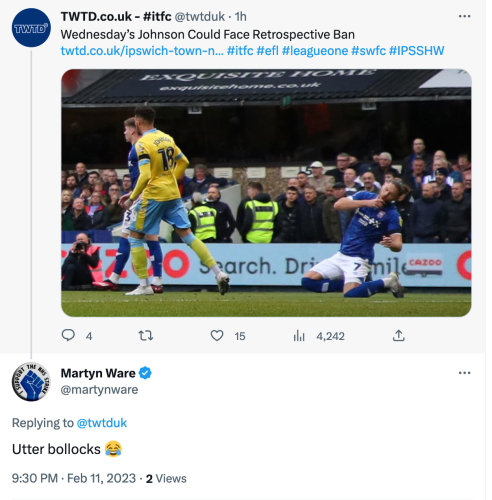Click the @twtduk mention in Replying to

tap(102, 423)
